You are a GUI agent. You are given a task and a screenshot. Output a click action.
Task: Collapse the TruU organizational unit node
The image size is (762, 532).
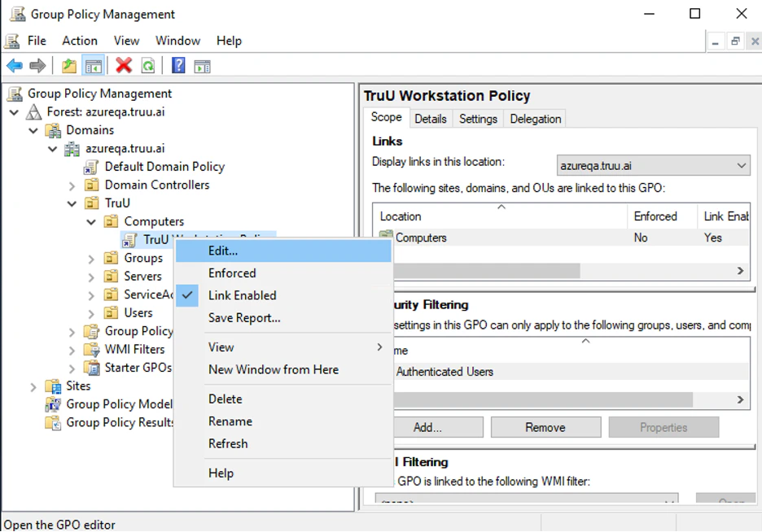[x=72, y=203]
